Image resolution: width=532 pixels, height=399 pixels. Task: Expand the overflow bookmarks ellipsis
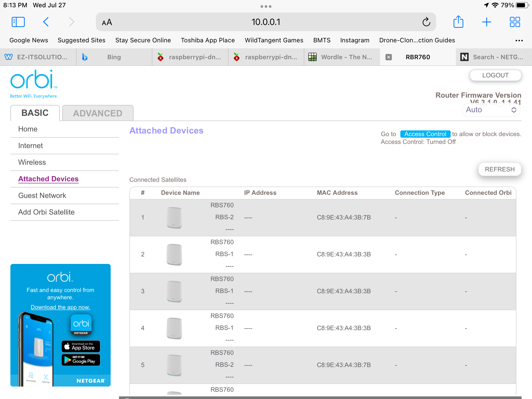click(519, 40)
